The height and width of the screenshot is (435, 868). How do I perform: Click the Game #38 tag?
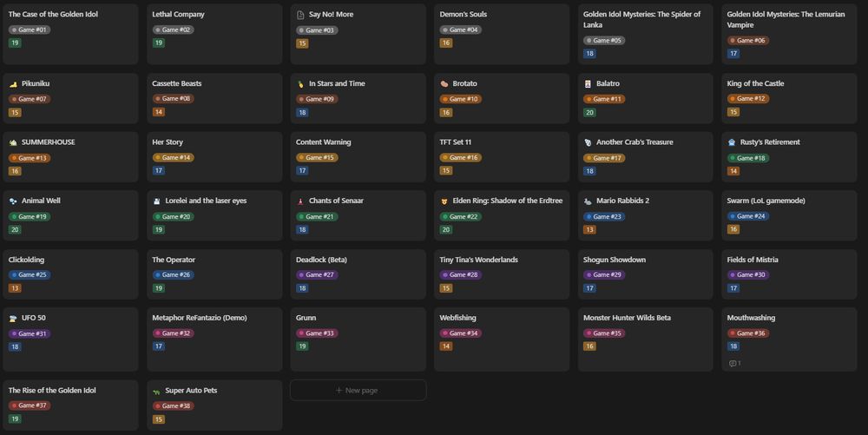[174, 406]
